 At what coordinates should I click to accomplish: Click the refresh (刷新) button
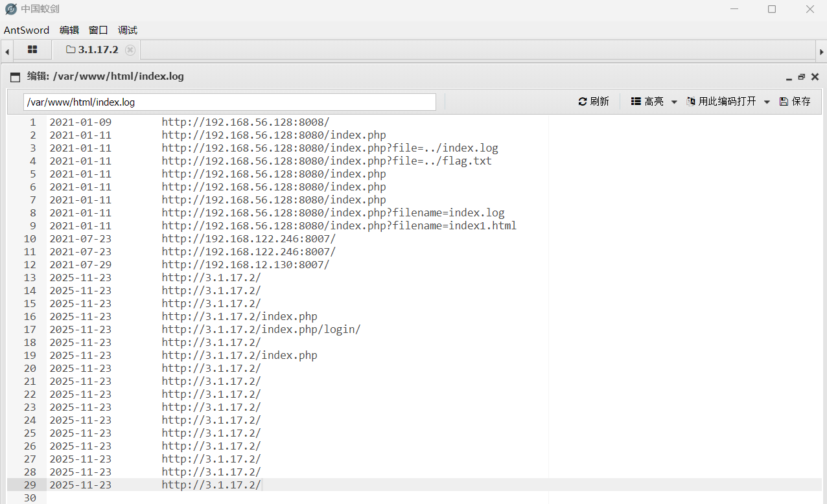pyautogui.click(x=593, y=102)
